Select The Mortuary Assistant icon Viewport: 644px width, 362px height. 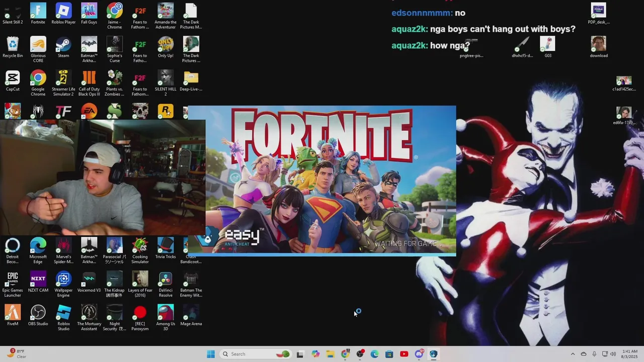tap(89, 318)
